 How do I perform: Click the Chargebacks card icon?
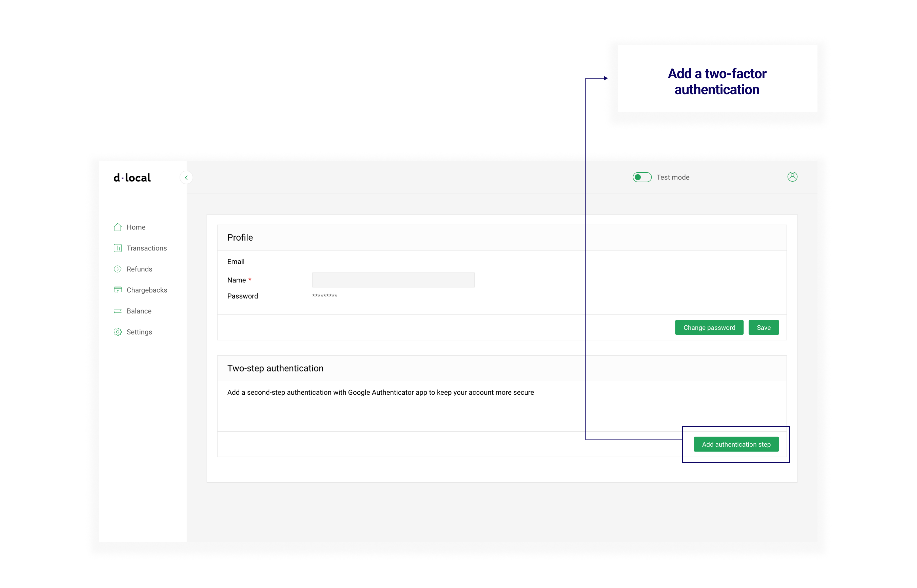[x=118, y=290]
